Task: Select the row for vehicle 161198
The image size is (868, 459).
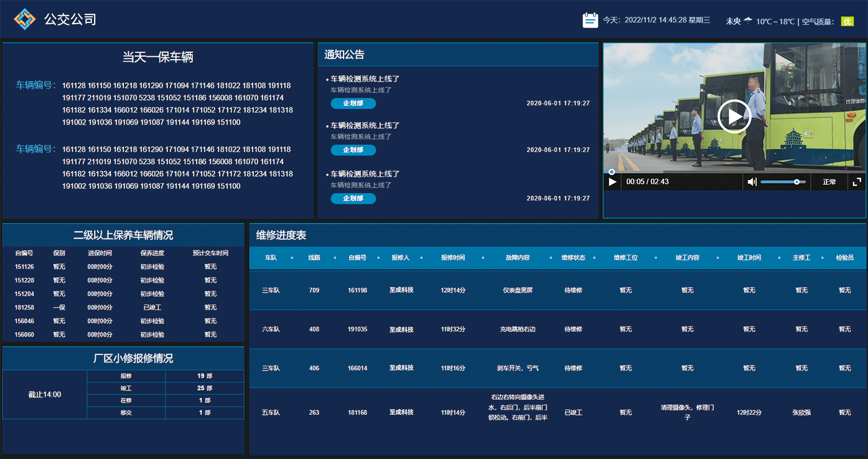Action: click(x=357, y=290)
